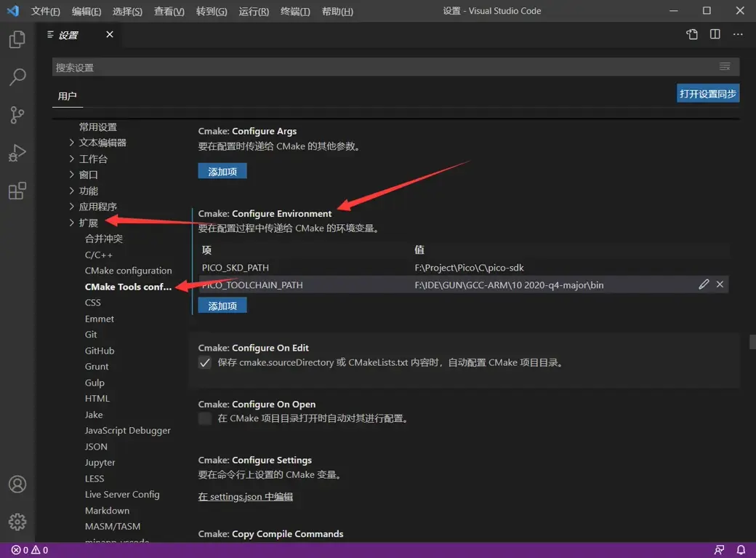Open the 终端(T) menu
Image resolution: width=756 pixels, height=558 pixels.
tap(295, 12)
